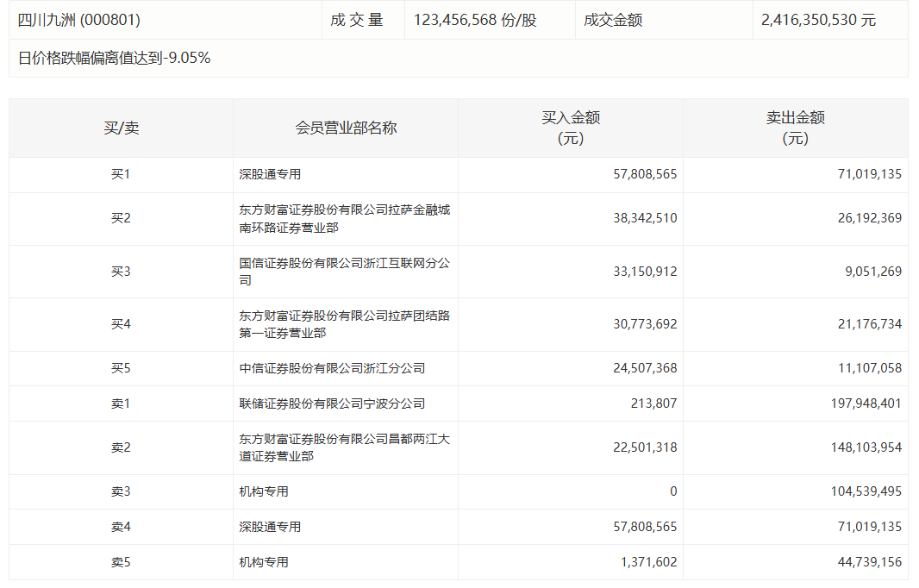Screen dimensions: 919x588
Task: Click the 四川九洲 (000801) stock name
Action: (79, 20)
